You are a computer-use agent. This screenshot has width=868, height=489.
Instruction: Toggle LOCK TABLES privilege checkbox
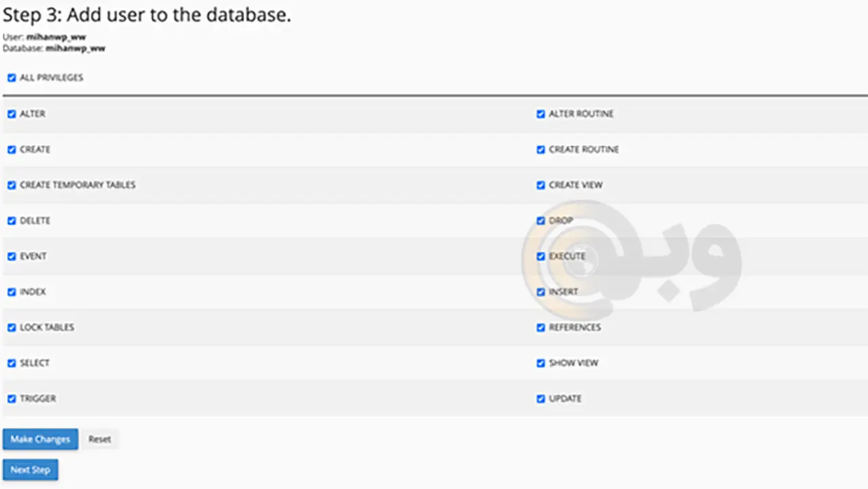12,328
